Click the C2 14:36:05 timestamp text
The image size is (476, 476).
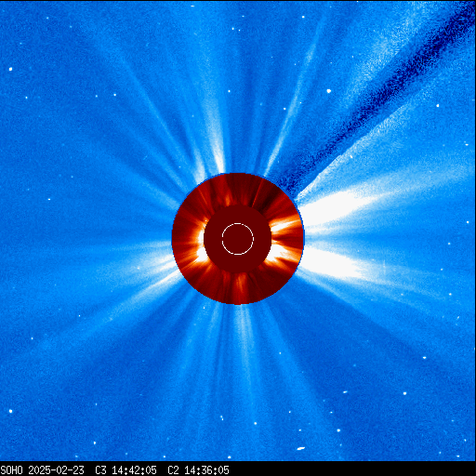click(198, 470)
